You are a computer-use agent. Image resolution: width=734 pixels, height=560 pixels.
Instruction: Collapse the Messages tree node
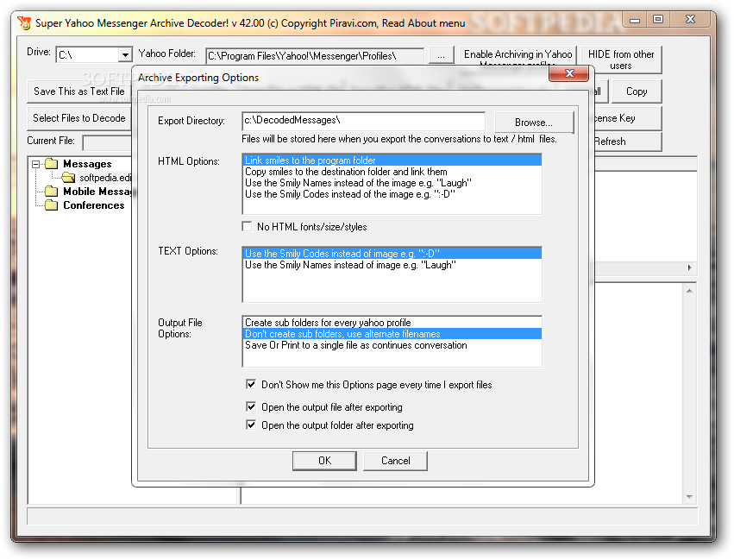pyautogui.click(x=35, y=164)
